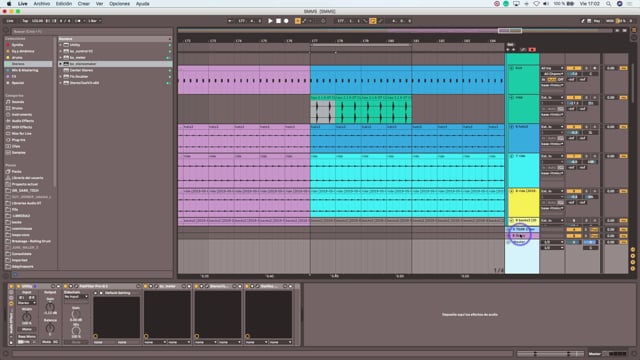Click the arrangement overview scroll handle
This screenshot has width=640, height=360.
click(510, 31)
